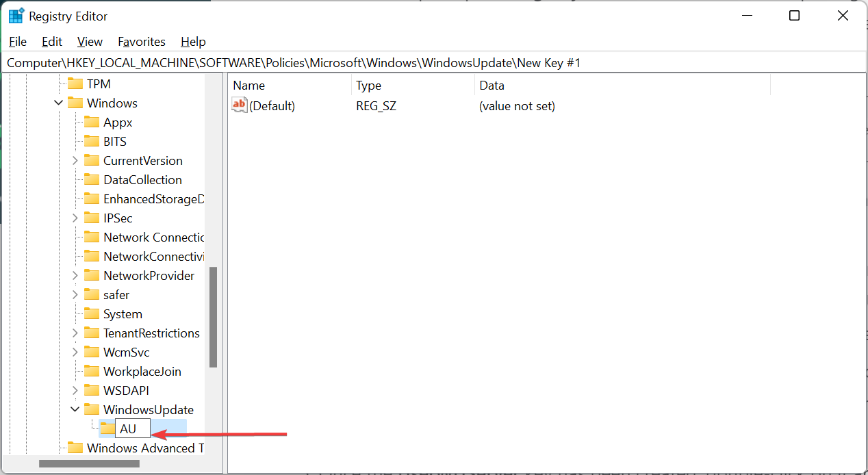Click the WorkplaceJoin folder icon
This screenshot has width=868, height=475.
[92, 372]
